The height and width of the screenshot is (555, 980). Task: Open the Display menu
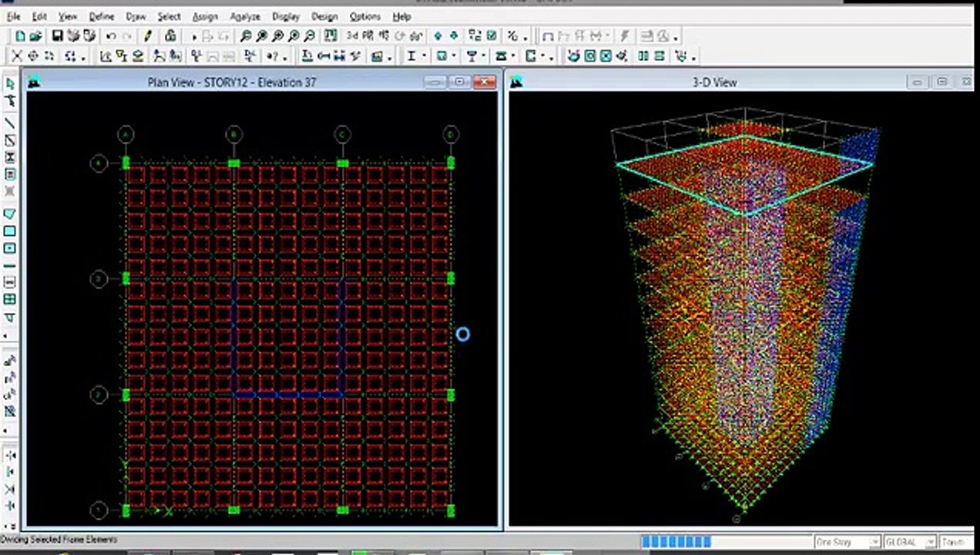(286, 16)
